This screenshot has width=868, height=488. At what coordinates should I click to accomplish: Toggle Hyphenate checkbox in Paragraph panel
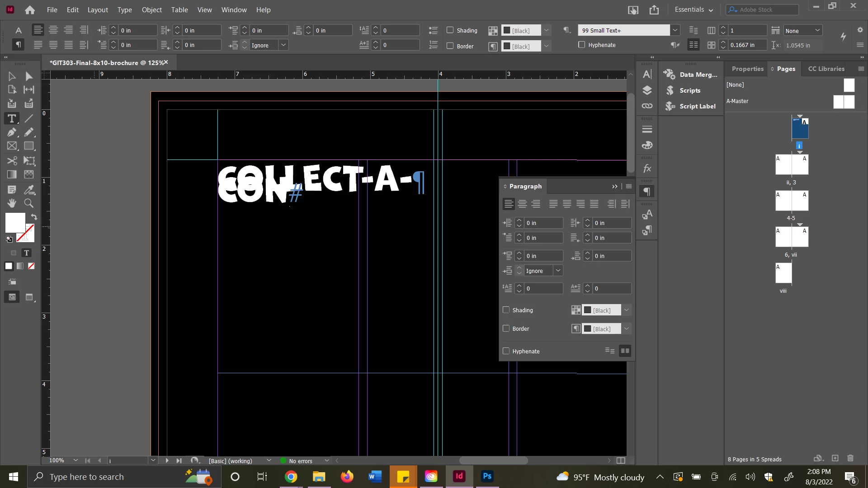pos(506,351)
